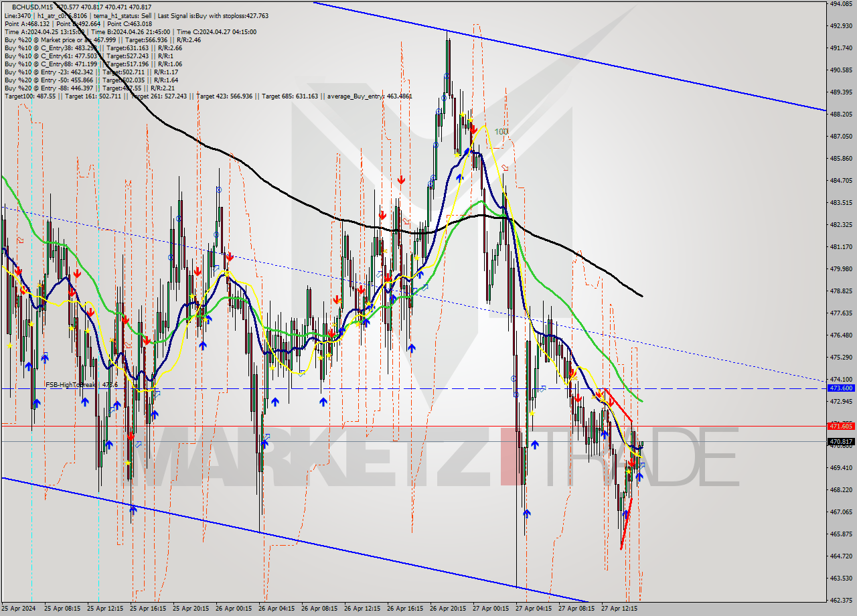Click the '27 Apr 04:15' time axis label
857x616 pixels.
tap(534, 609)
